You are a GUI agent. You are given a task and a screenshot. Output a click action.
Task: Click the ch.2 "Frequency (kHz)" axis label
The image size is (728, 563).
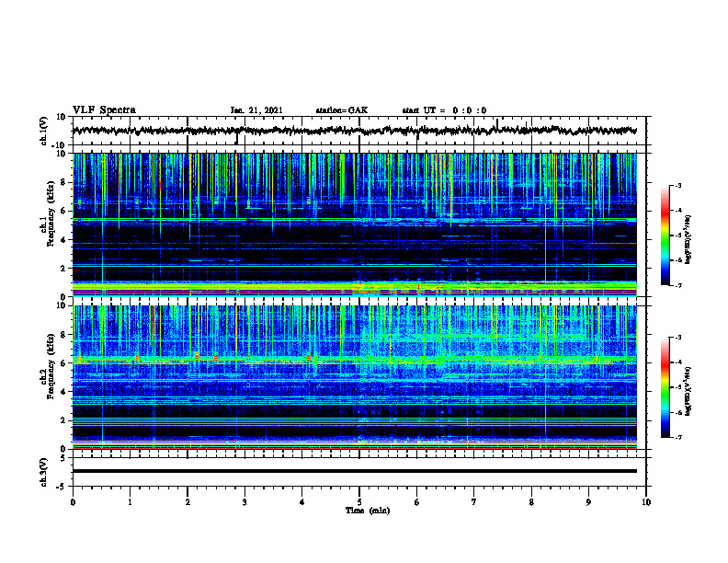point(51,366)
